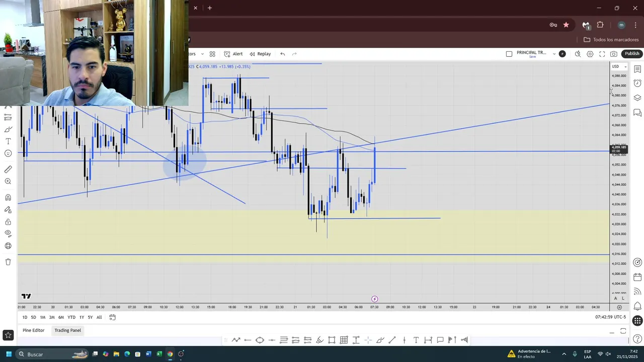Open the emoji icons tool
This screenshot has width=644, height=362.
(x=8, y=153)
